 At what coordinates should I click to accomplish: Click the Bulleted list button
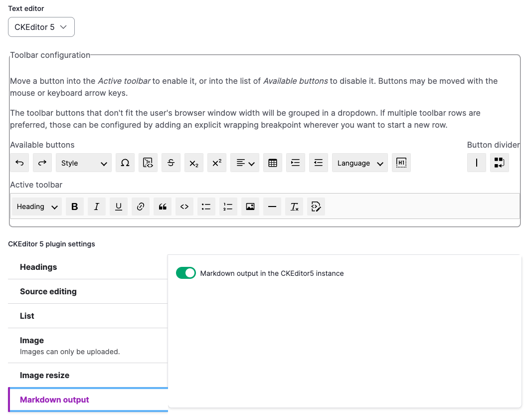tap(206, 207)
